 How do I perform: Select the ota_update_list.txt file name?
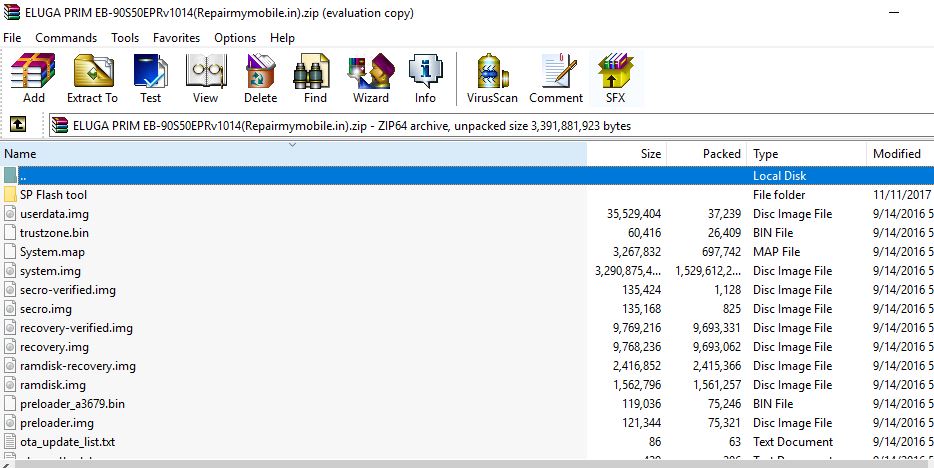coord(67,442)
